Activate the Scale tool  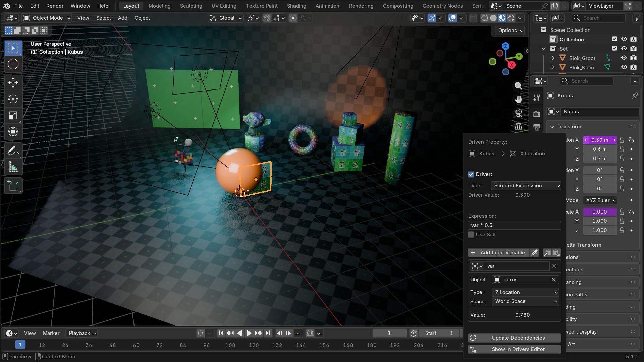[13, 116]
